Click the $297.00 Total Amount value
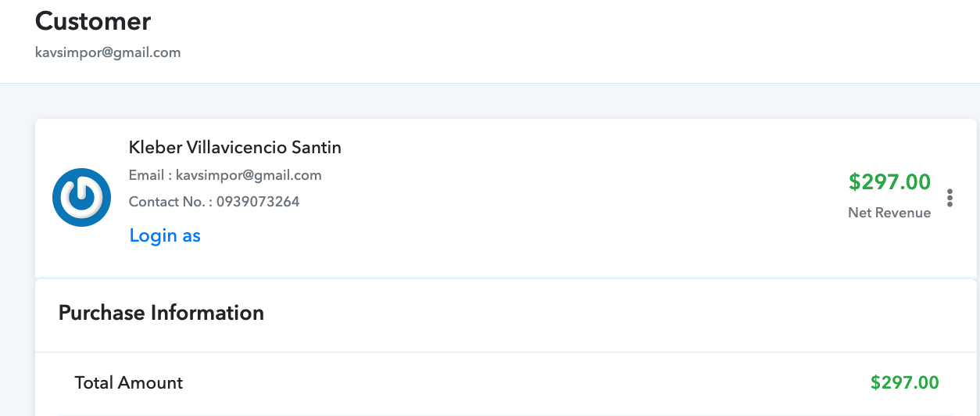The width and height of the screenshot is (980, 416). coord(905,383)
